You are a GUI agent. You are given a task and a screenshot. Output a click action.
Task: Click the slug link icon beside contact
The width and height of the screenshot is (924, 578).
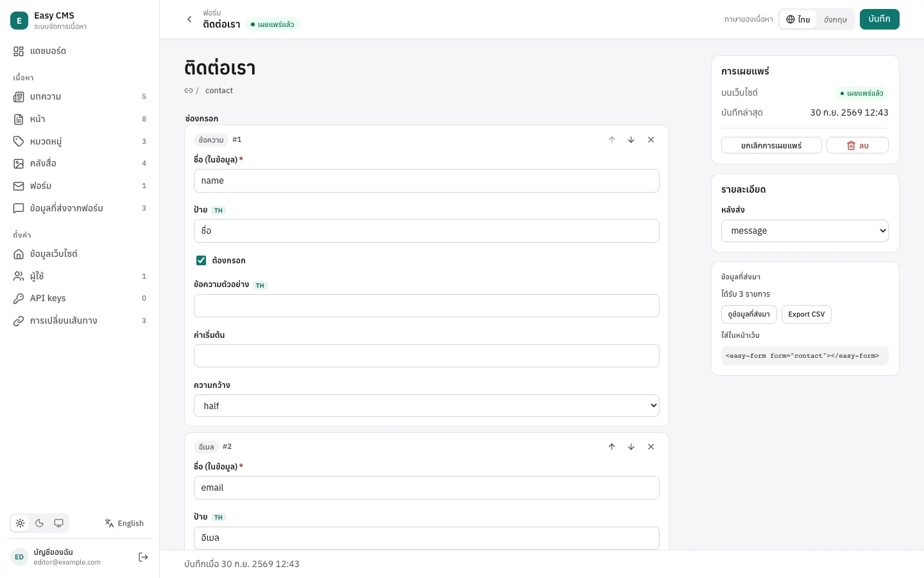[x=189, y=91]
